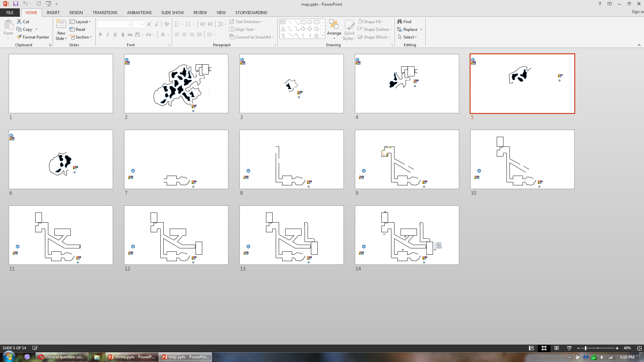Open the TRANSITIONS ribbon tab
644x362 pixels.
tap(105, 13)
